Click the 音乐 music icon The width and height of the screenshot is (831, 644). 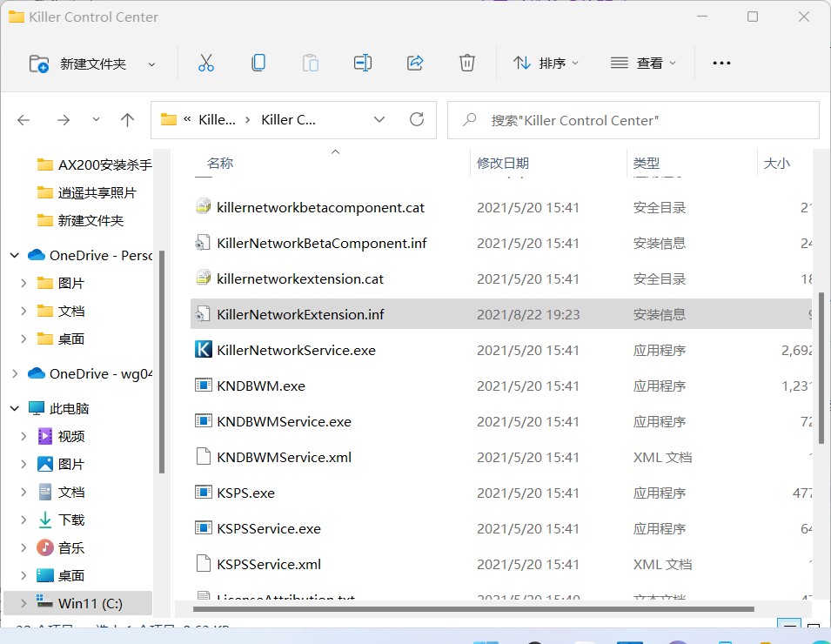[45, 547]
